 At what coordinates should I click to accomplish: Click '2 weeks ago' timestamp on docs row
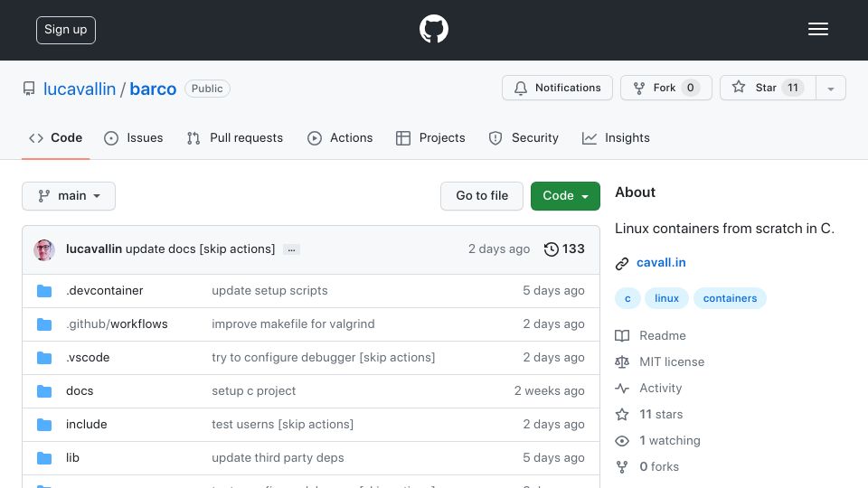(x=549, y=390)
